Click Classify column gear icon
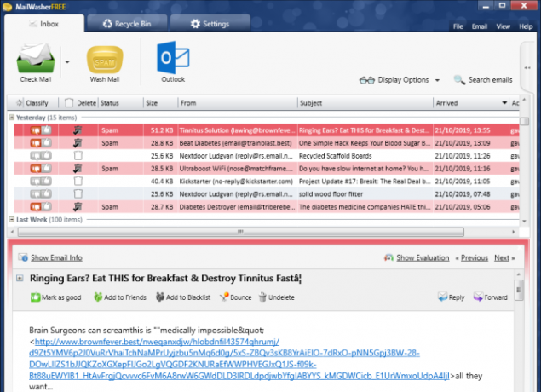This screenshot has width=541, height=392. 20,103
